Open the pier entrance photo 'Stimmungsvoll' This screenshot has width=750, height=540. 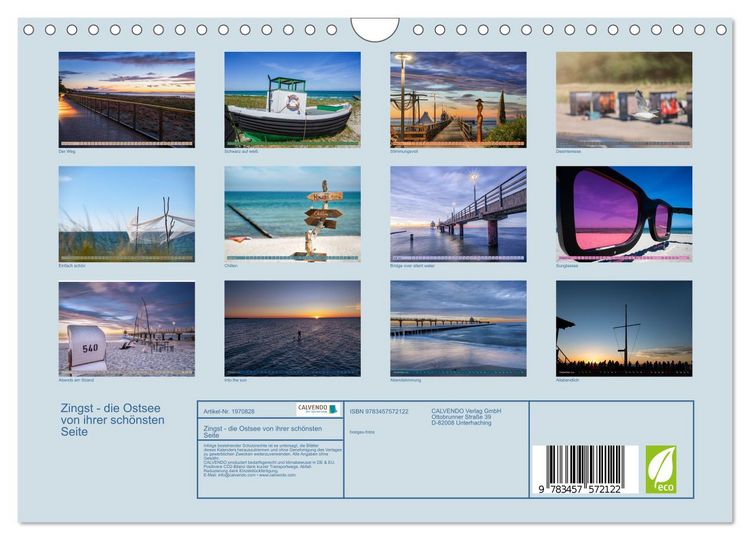point(458,99)
